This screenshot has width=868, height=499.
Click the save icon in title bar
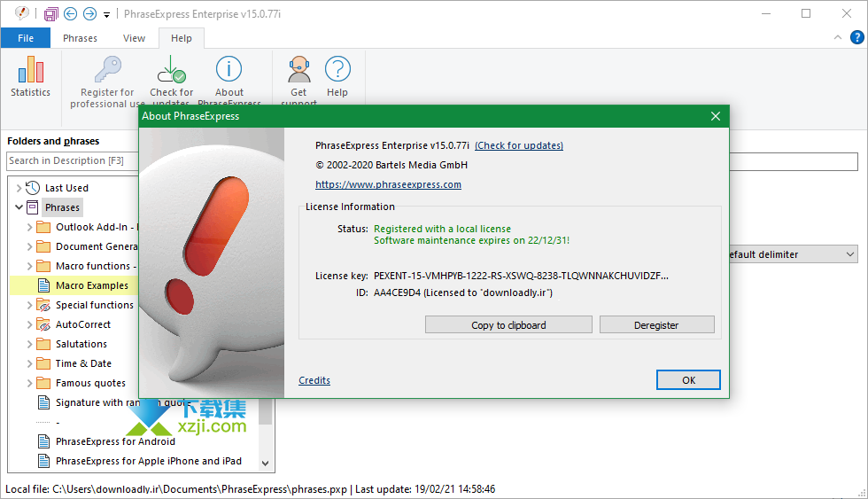click(x=51, y=14)
